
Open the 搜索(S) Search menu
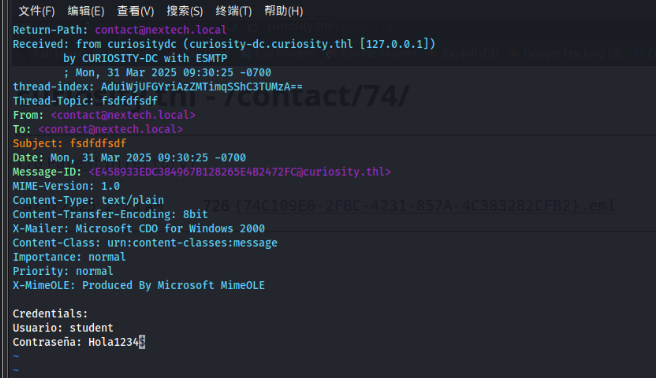tap(185, 11)
